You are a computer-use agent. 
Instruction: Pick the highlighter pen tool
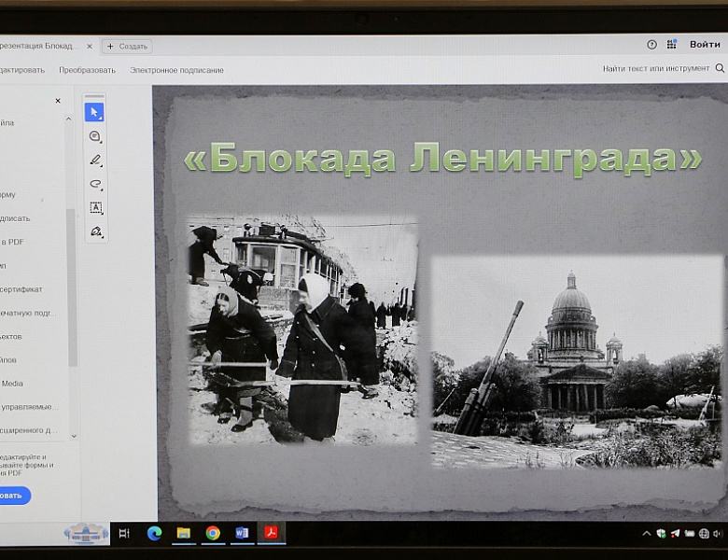[x=95, y=161]
